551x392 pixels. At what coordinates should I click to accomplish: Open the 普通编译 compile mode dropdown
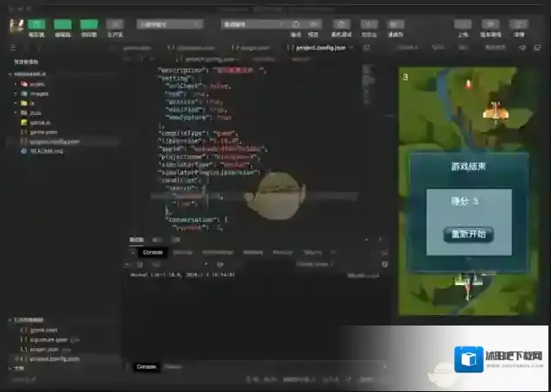[x=252, y=25]
